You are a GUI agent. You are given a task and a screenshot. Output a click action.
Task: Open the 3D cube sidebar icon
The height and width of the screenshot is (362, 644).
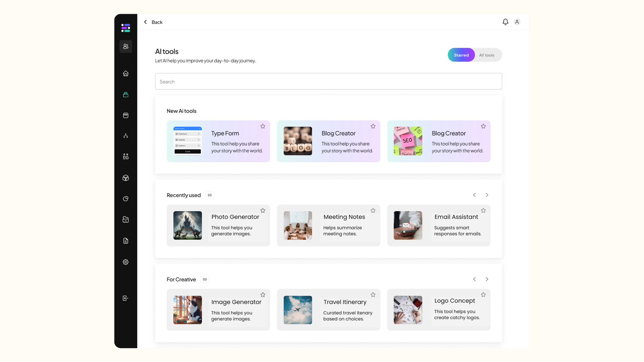pyautogui.click(x=126, y=178)
